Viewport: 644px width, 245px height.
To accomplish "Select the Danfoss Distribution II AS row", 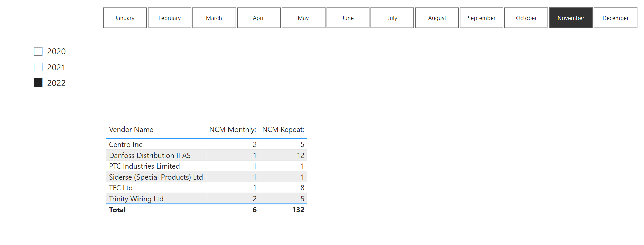I will (207, 155).
